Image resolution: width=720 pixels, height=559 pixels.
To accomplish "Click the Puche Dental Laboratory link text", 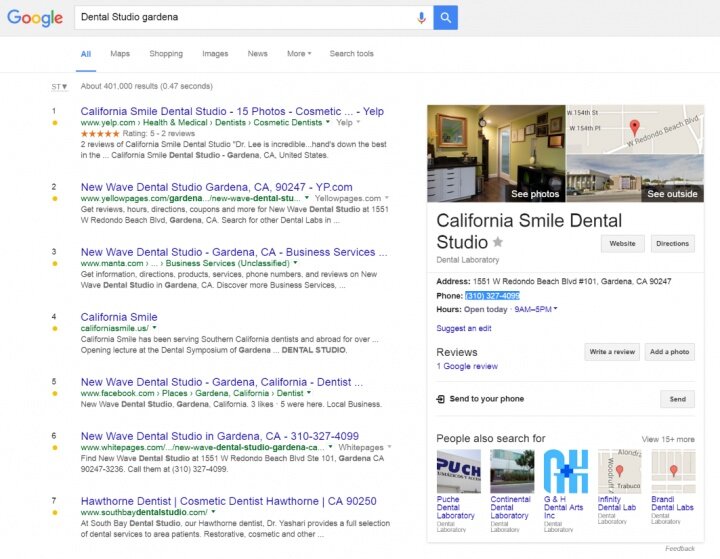I will (456, 508).
